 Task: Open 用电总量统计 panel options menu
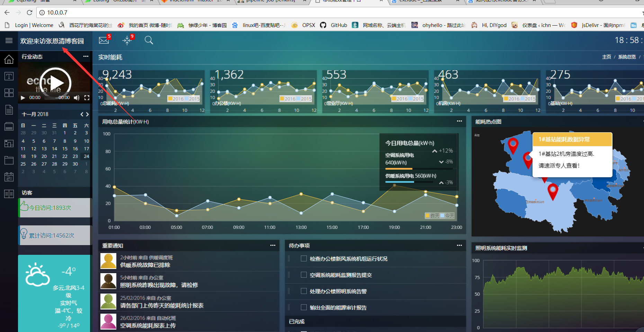(459, 121)
